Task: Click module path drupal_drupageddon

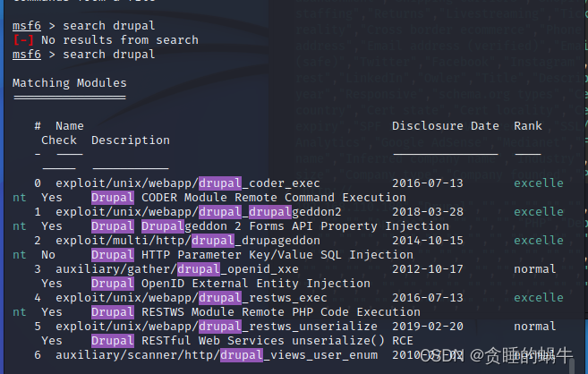Action: coord(188,241)
